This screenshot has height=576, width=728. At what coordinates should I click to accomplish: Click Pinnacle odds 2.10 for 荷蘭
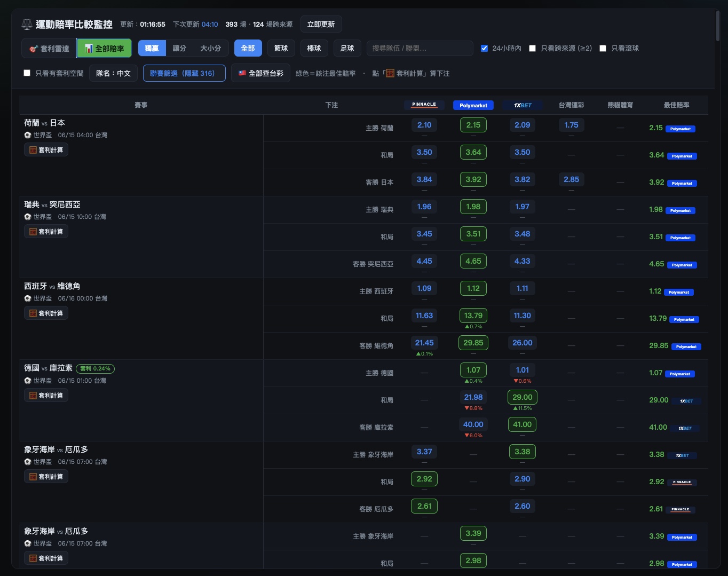pos(424,125)
